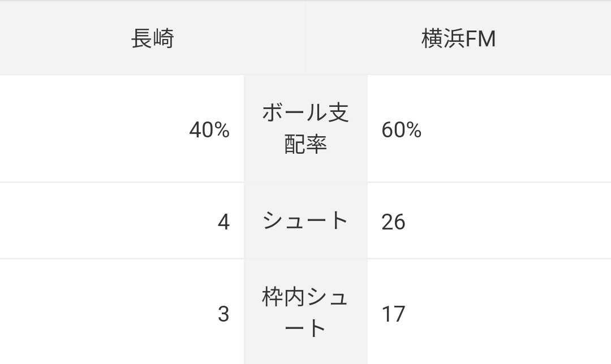Tap 長崎's 40% possession value
611x364 pixels.
pos(209,131)
